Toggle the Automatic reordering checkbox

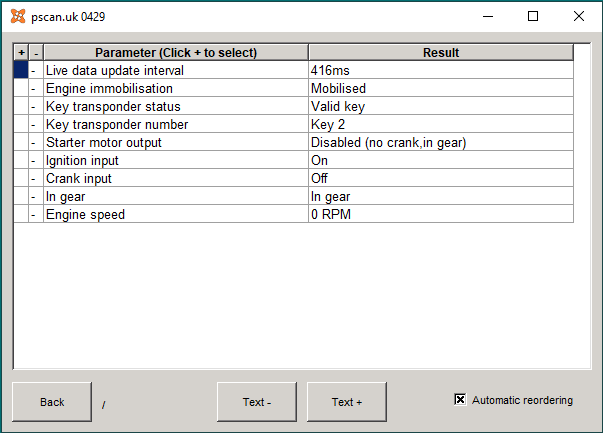460,400
